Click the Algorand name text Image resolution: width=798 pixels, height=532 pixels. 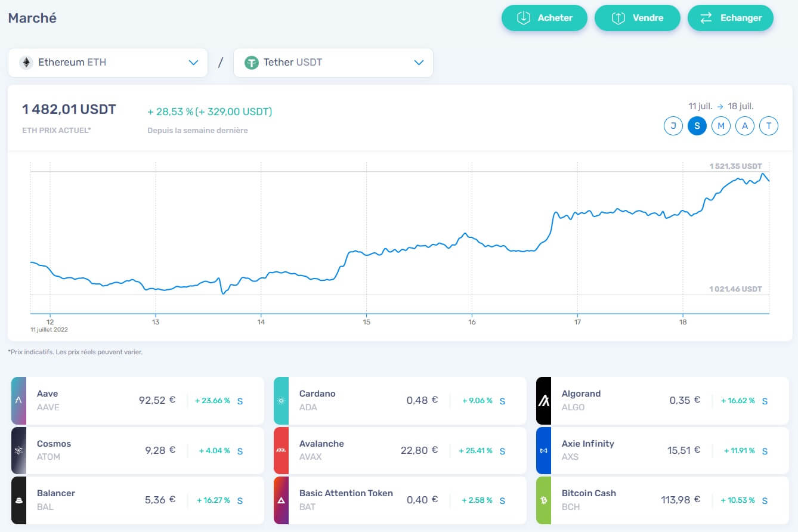click(581, 394)
